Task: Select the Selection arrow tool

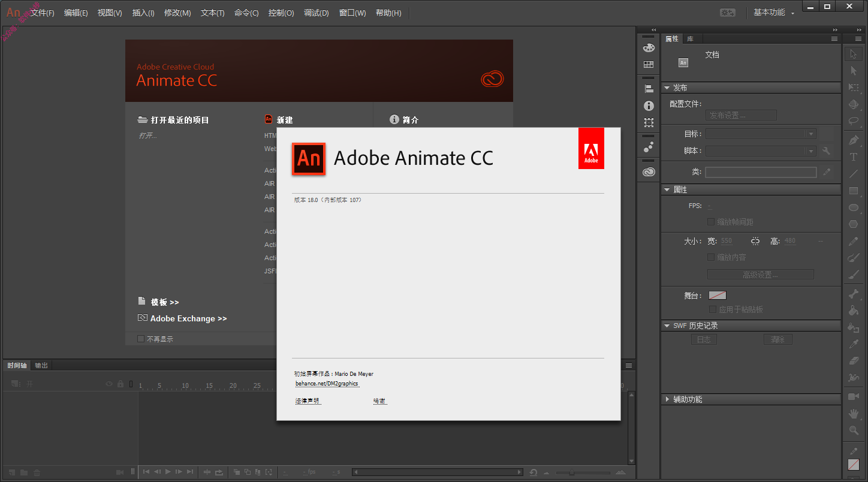Action: 854,54
